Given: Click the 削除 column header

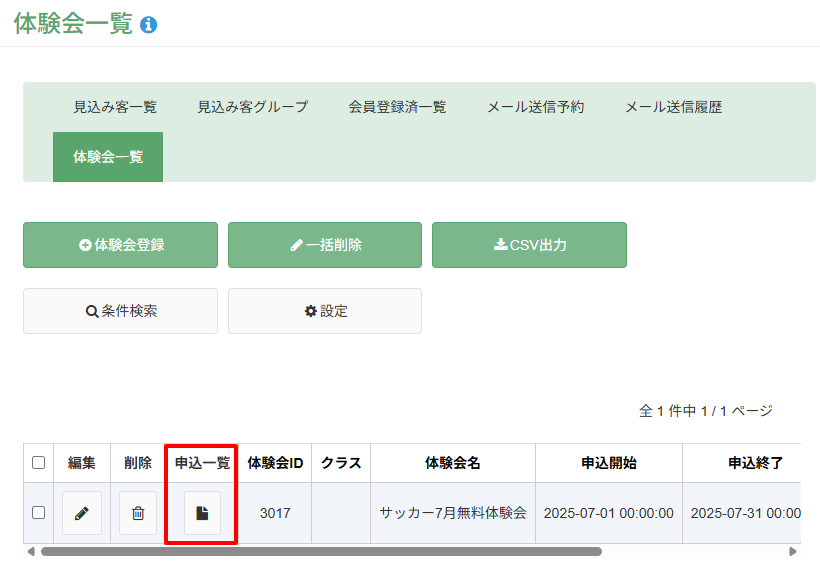Looking at the screenshot, I should coord(138,463).
